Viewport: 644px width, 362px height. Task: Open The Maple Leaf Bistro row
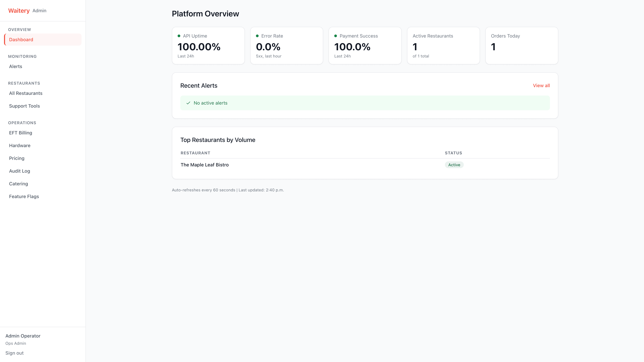pos(365,165)
